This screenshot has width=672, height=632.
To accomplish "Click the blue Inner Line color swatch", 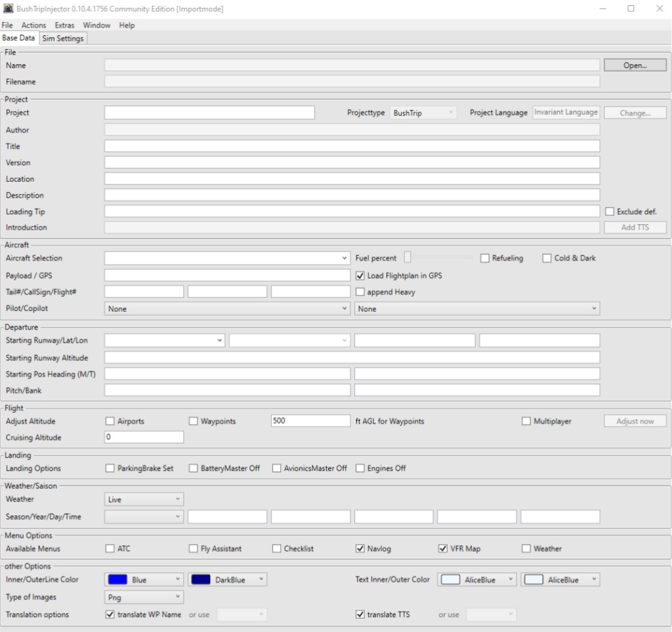I will (x=117, y=579).
